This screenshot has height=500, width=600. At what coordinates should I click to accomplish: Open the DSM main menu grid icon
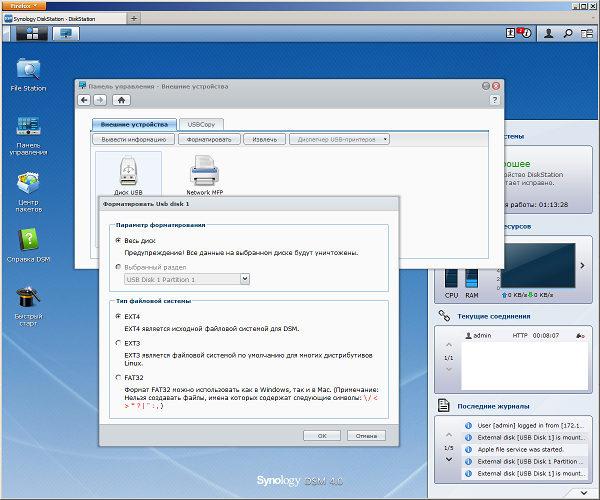coord(32,34)
